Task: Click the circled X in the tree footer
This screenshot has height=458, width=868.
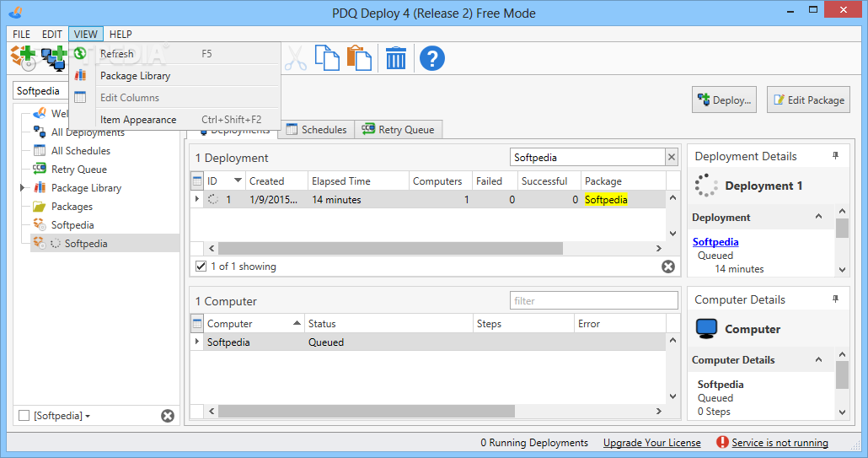Action: coord(168,416)
